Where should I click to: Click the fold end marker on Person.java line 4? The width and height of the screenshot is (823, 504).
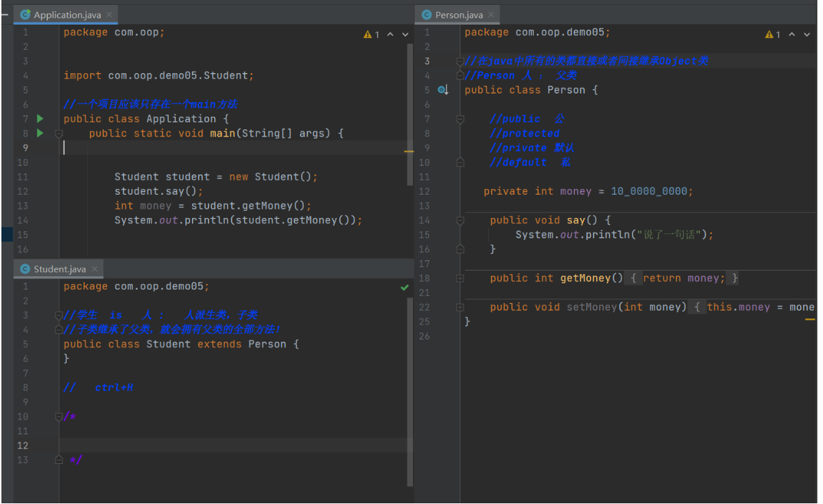click(460, 75)
